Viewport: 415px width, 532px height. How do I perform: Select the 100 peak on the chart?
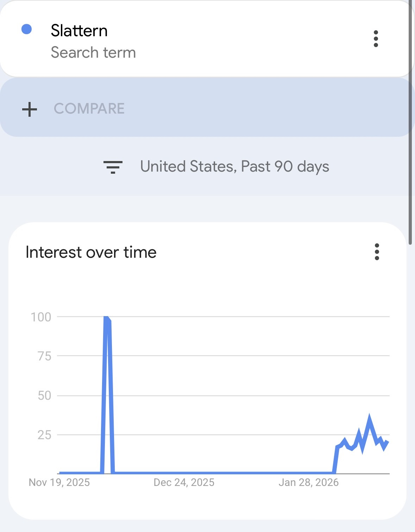pos(106,318)
